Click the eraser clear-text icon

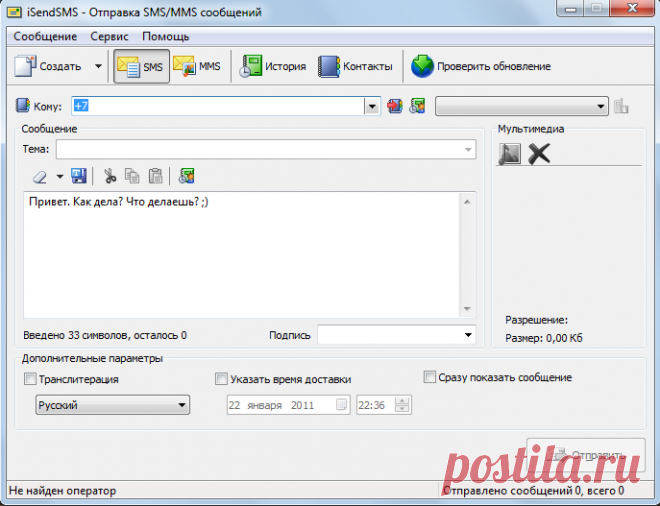tap(40, 176)
